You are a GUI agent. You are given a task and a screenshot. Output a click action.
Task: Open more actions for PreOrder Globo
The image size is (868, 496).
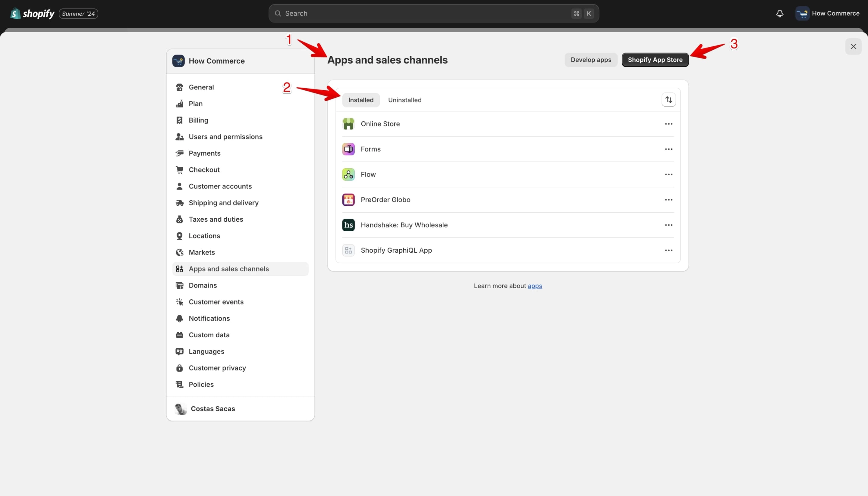[x=668, y=200]
